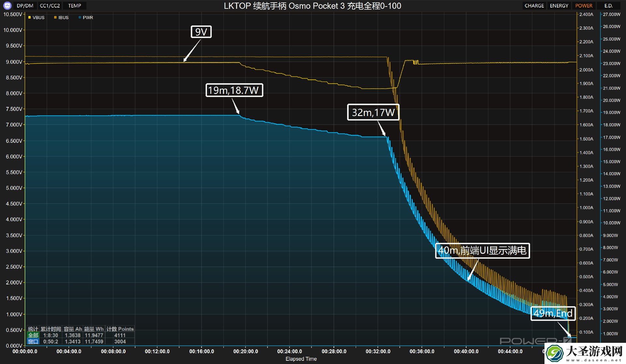Toggle the VBUS legend series

(36, 18)
